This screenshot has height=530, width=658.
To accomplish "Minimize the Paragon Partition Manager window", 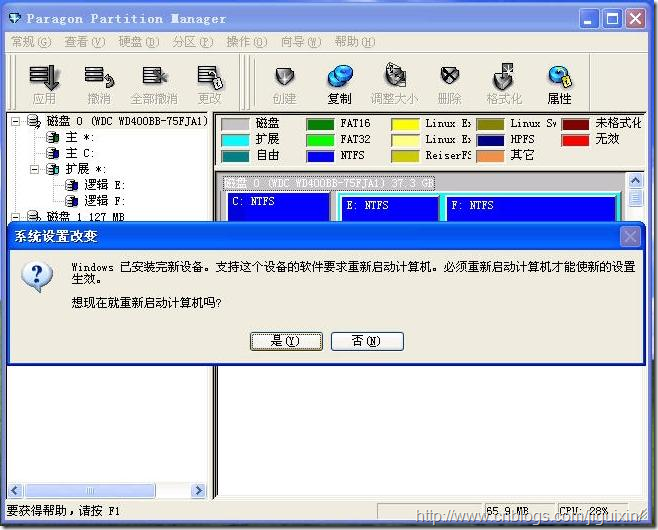I will [x=589, y=19].
